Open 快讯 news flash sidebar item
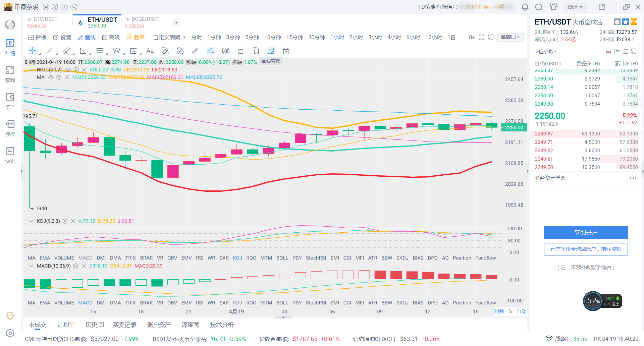This screenshot has height=346, width=644. (x=10, y=155)
